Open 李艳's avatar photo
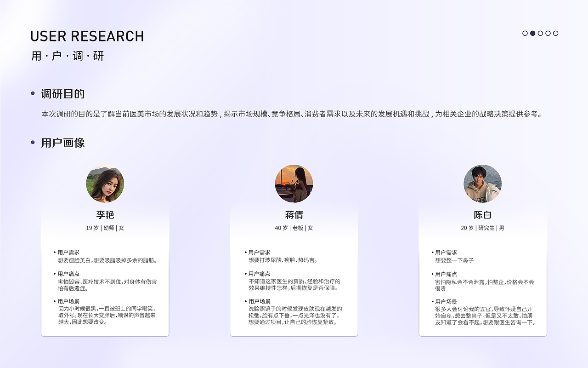The height and width of the screenshot is (368, 588). [105, 184]
